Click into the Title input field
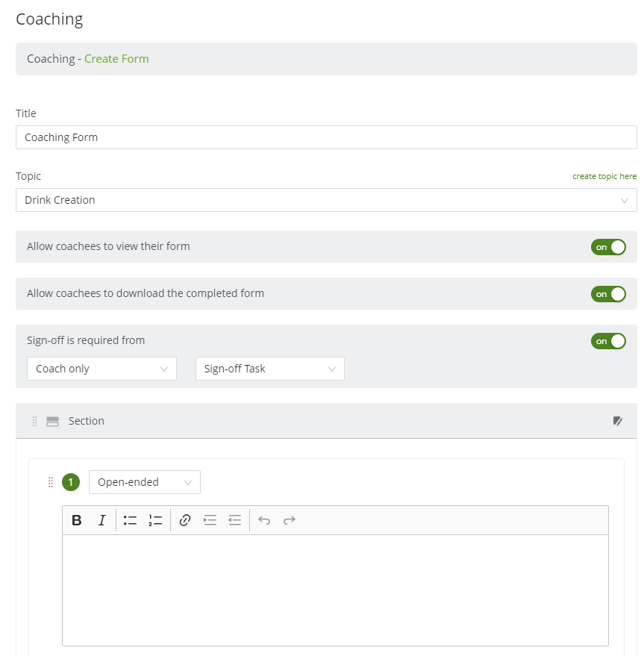 [x=326, y=137]
